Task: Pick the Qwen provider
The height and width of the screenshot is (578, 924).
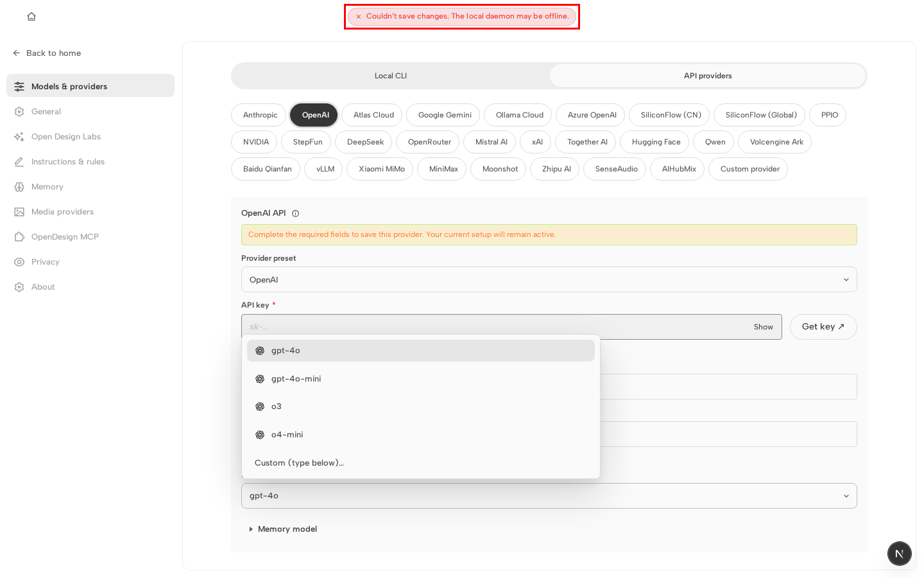Action: [x=715, y=142]
